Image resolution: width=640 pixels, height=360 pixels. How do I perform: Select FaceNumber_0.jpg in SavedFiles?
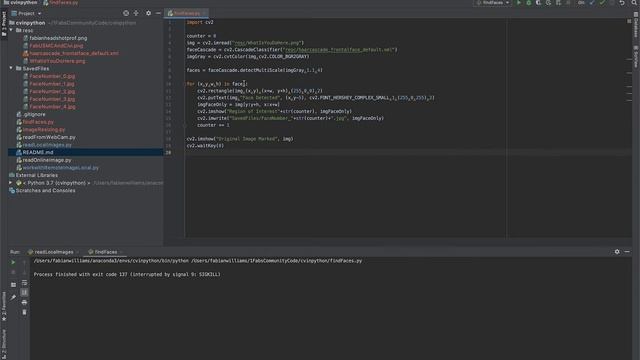pos(52,76)
